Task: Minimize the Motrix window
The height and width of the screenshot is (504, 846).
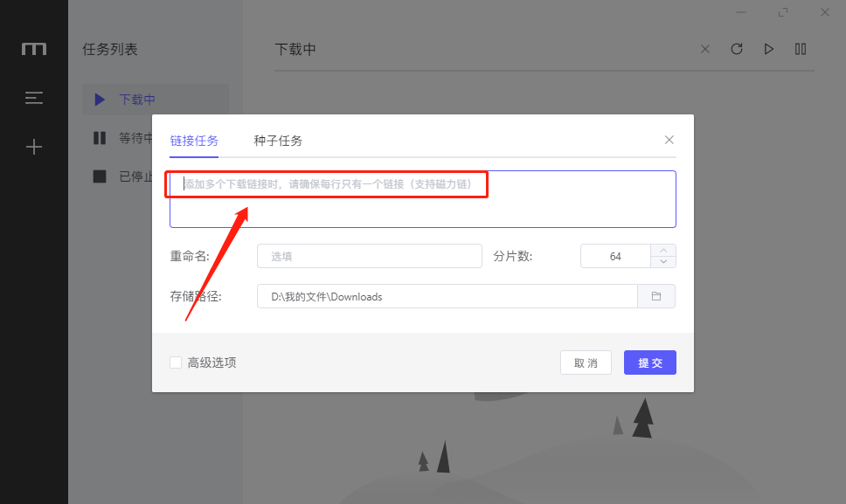Action: (741, 12)
